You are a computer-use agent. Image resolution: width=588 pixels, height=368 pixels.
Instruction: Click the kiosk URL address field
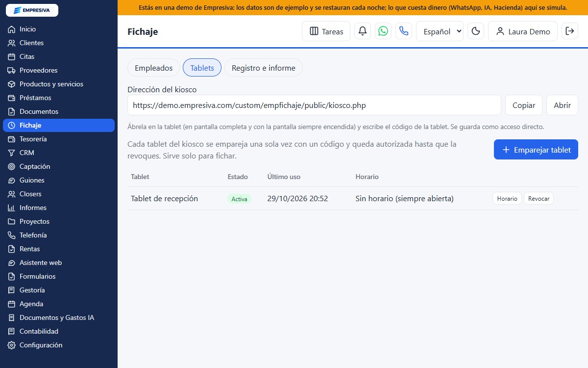[314, 105]
